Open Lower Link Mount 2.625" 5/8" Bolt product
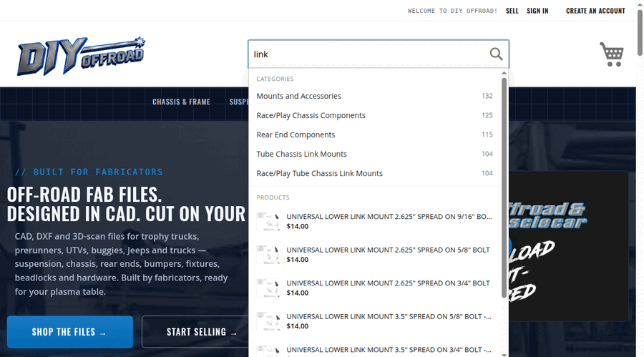The height and width of the screenshot is (357, 644). [374, 255]
